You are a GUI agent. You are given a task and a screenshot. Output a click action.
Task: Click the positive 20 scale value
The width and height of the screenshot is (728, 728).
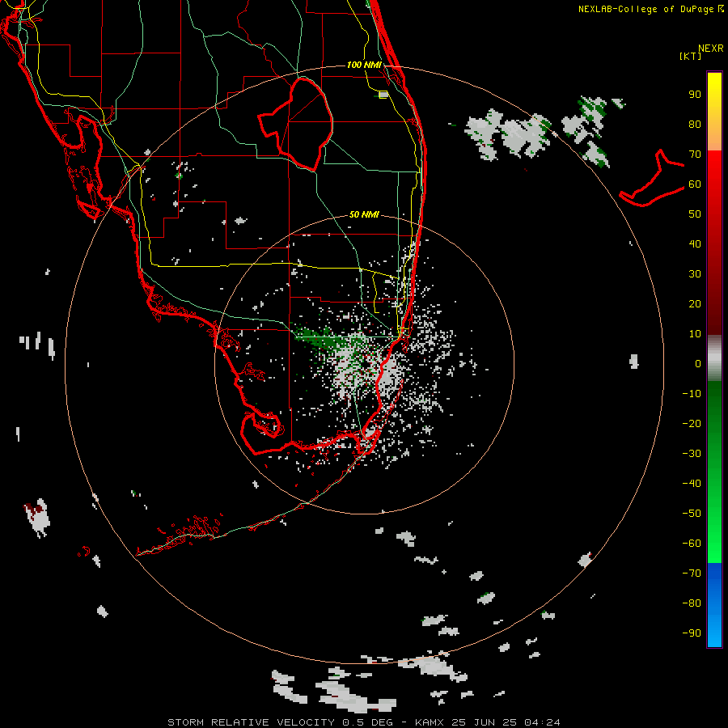(x=695, y=303)
